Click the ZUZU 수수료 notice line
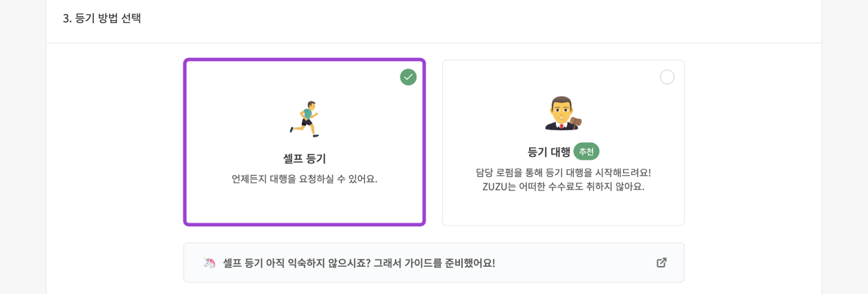Viewport: 868px width, 294px height. click(x=563, y=187)
